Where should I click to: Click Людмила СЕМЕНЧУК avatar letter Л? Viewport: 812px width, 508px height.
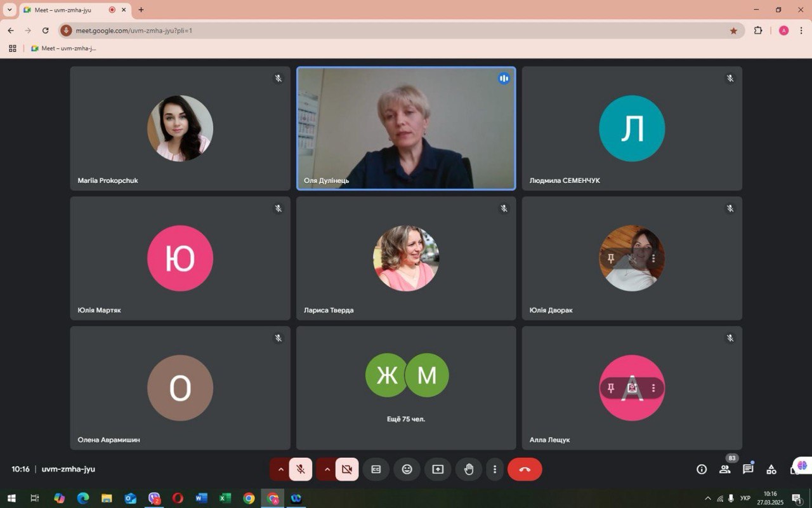coord(632,128)
